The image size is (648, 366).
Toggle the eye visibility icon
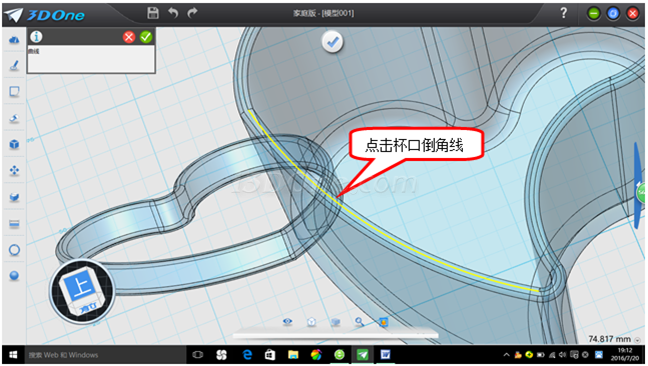coord(288,321)
